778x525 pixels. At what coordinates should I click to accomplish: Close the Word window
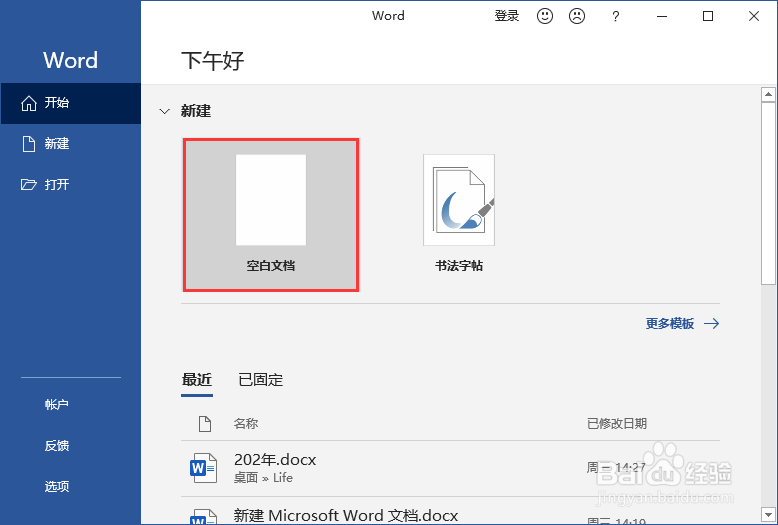coord(754,16)
